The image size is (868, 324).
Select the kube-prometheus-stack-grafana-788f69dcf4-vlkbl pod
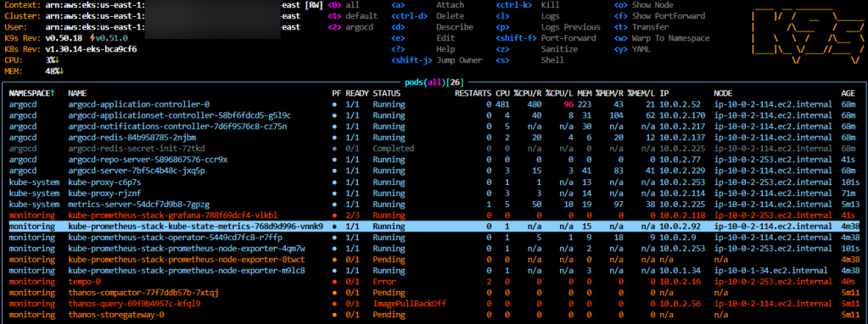[434, 215]
